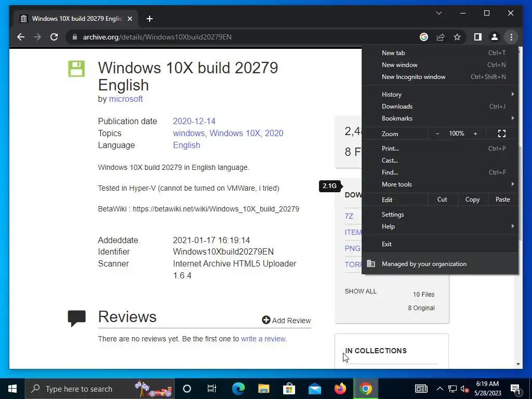Launch Firefox from taskbar
Viewport: 532px width, 399px height.
click(x=340, y=389)
